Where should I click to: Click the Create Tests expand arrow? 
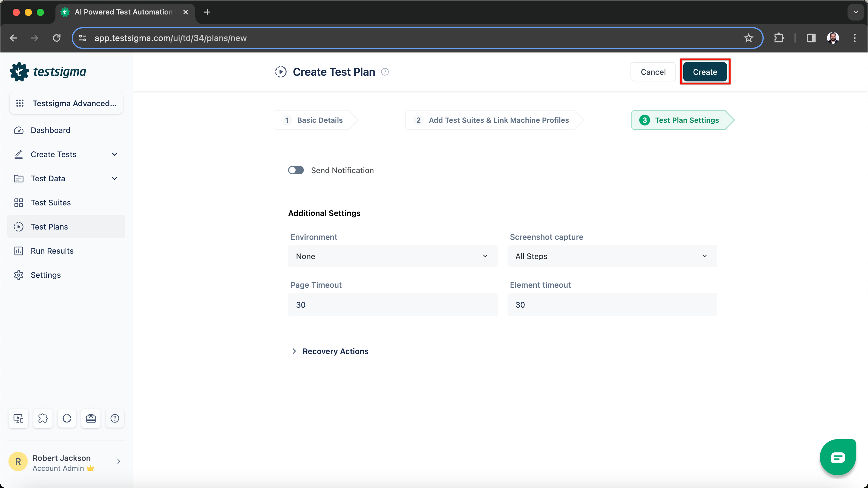coord(115,154)
